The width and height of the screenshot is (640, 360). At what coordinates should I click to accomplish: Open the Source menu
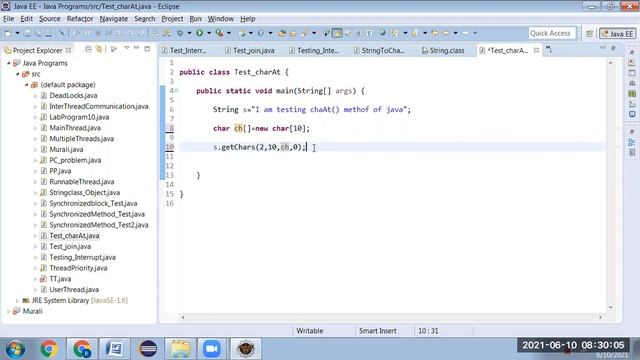(x=49, y=19)
